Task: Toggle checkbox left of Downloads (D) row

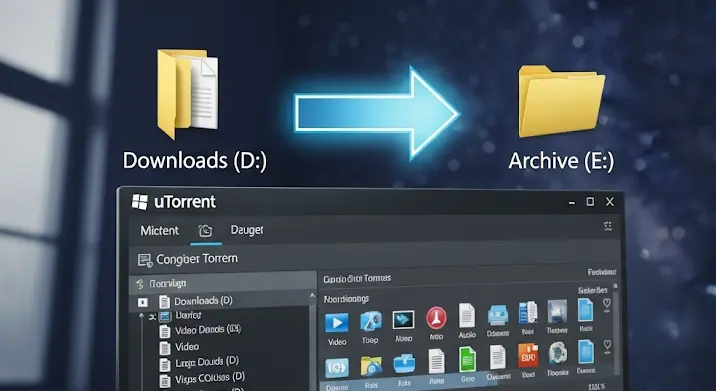Action: 143,302
